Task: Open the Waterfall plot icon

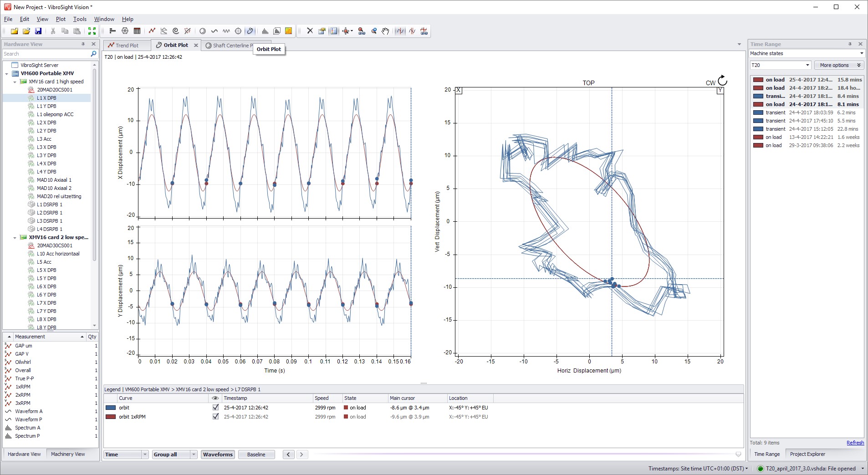Action: click(276, 31)
